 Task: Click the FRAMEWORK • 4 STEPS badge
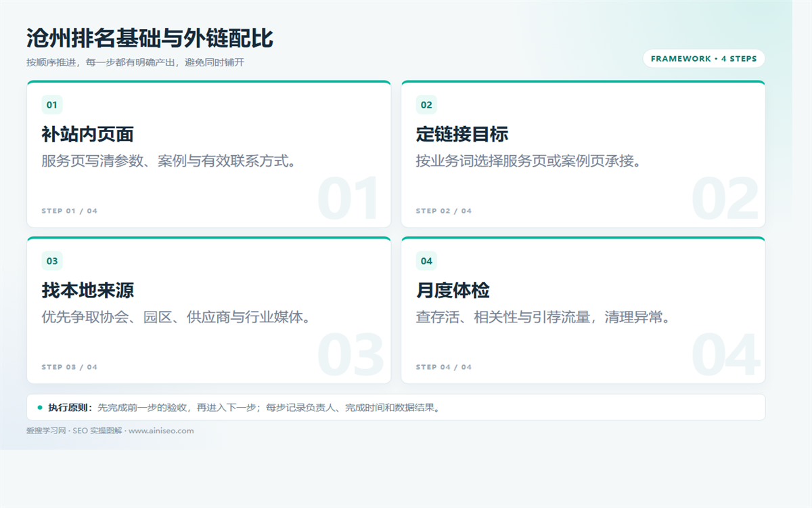point(704,59)
